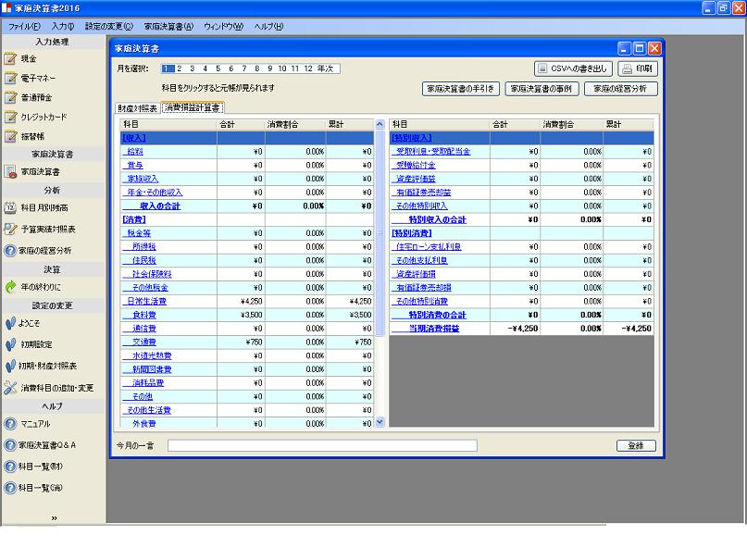Open 科目月別残高 calendar analysis
Viewport: 747px width, 560px height.
[x=11, y=207]
